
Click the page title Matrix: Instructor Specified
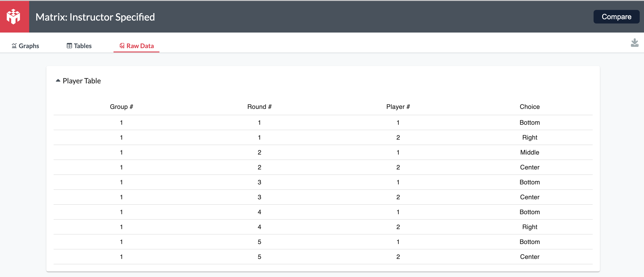pyautogui.click(x=95, y=17)
